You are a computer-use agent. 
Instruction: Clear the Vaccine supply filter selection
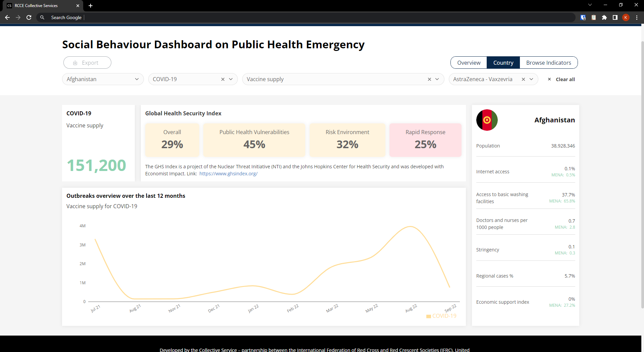click(429, 79)
